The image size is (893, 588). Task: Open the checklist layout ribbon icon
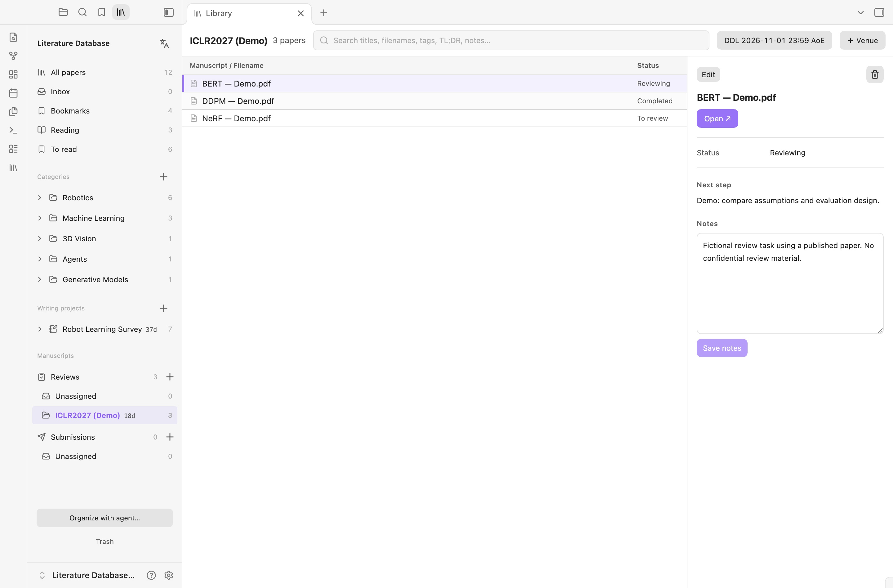pos(14,149)
